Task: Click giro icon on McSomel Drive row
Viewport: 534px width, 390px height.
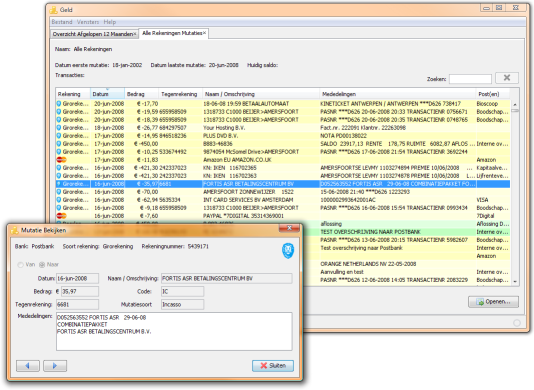Action: tap(59, 152)
